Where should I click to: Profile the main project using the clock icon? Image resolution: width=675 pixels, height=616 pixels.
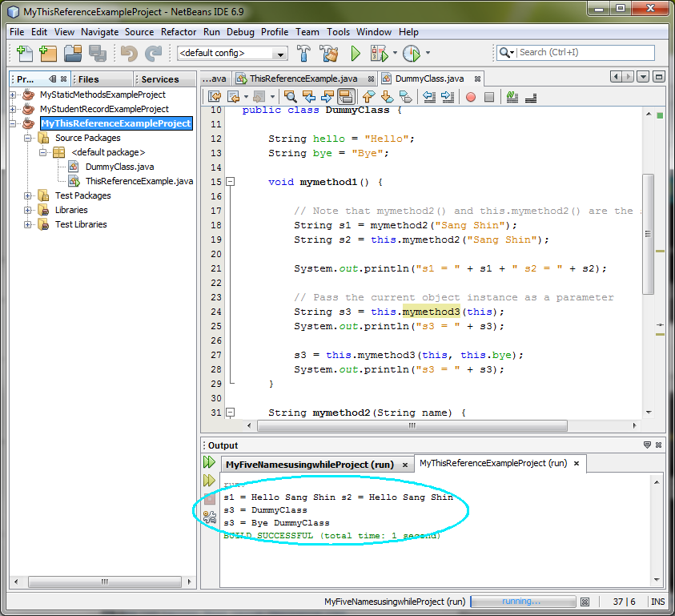click(412, 53)
